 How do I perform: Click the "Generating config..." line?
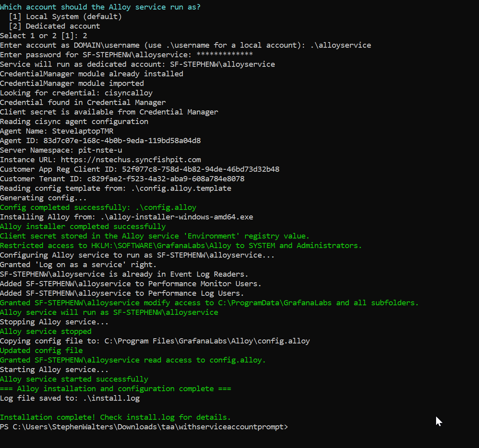(43, 198)
